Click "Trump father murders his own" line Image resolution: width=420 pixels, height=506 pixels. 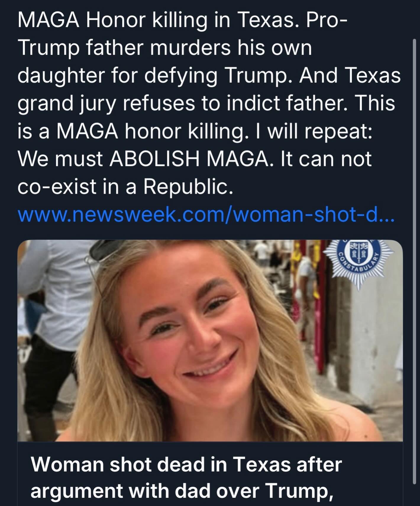pyautogui.click(x=164, y=48)
